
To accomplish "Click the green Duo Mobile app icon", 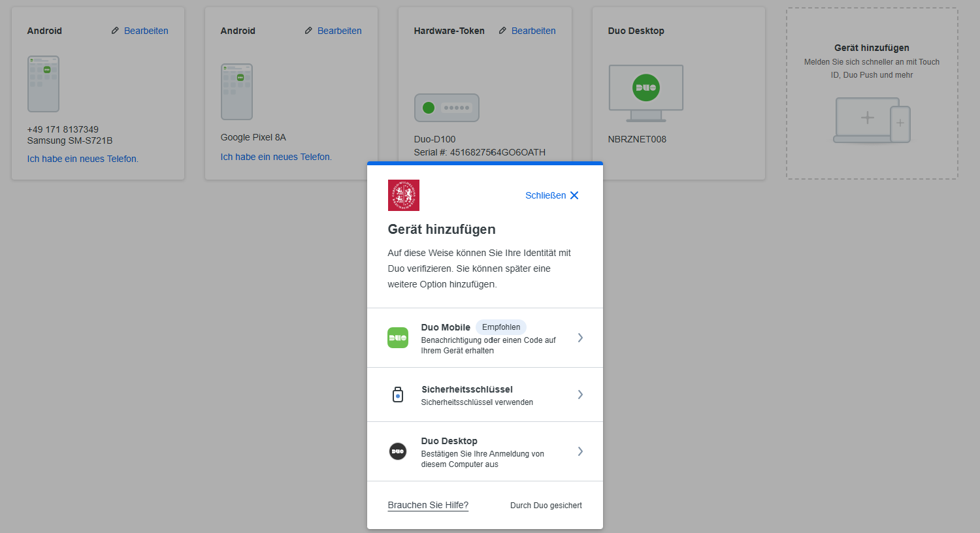I will coord(398,338).
